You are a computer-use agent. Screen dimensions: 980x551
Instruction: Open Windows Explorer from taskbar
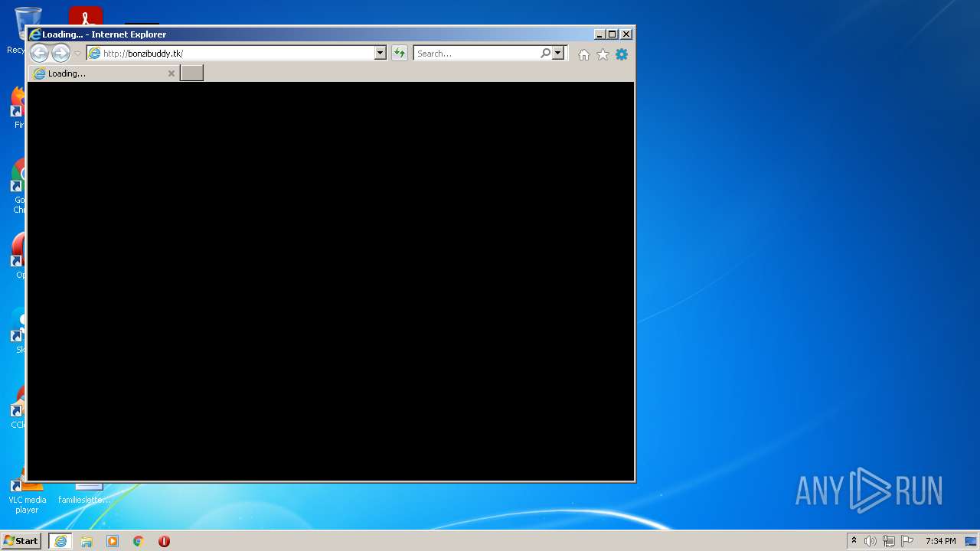(x=87, y=541)
